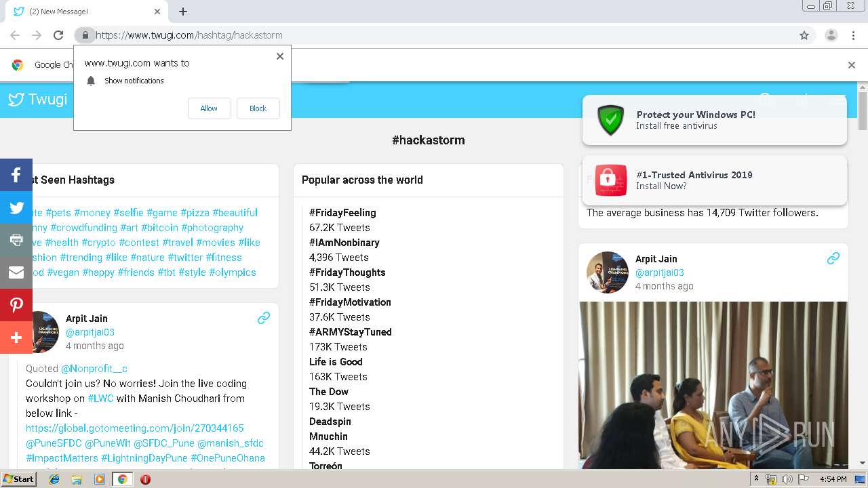This screenshot has height=488, width=868.
Task: Select the (2) New Message! tab
Action: [x=87, y=12]
